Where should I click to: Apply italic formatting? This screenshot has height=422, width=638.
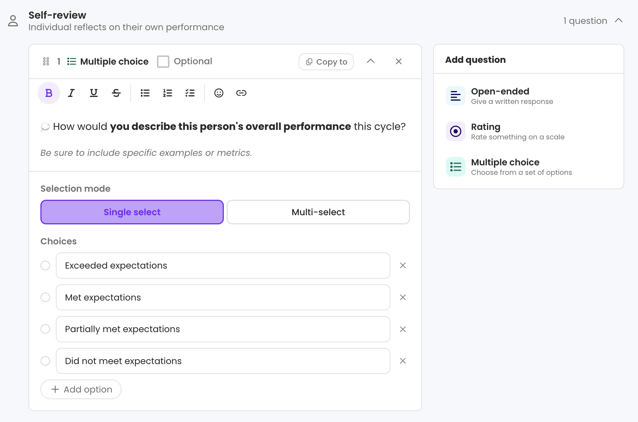[71, 93]
